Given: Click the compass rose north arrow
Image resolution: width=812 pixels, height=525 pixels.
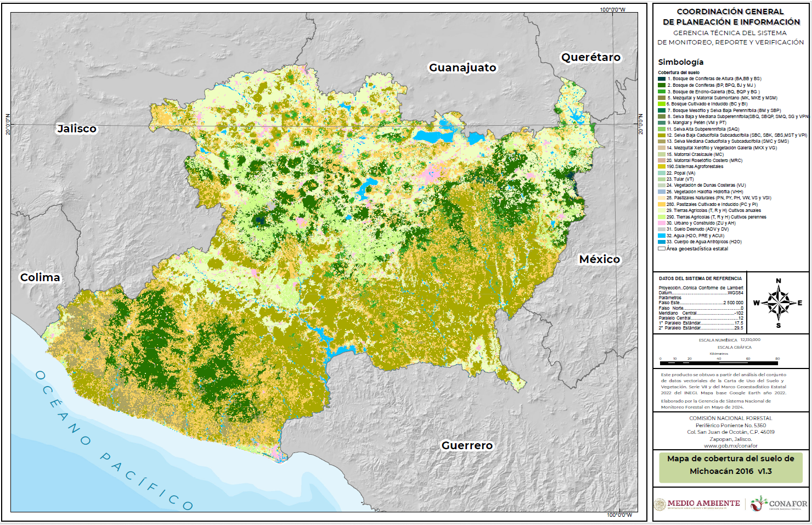Looking at the screenshot, I should [x=778, y=303].
